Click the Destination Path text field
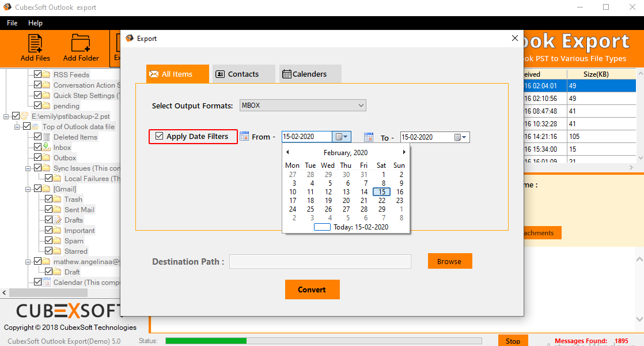Image resolution: width=644 pixels, height=346 pixels. [x=320, y=262]
